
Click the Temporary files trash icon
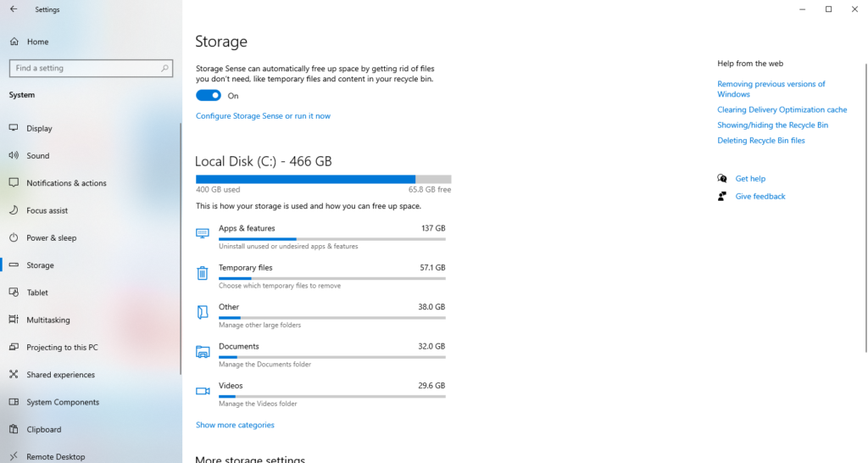(x=203, y=273)
